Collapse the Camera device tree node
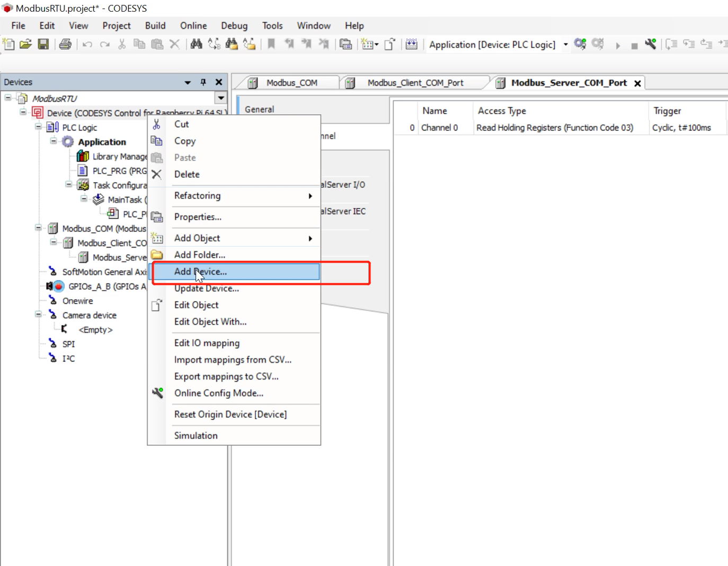Screen dimensions: 728x566 (38, 315)
